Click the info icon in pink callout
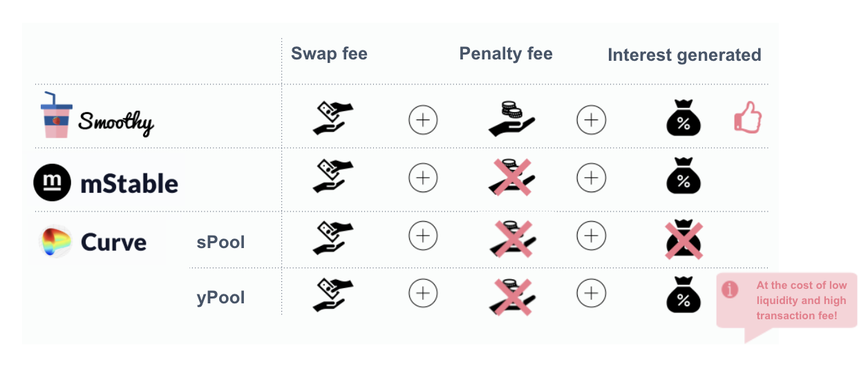 [x=730, y=290]
